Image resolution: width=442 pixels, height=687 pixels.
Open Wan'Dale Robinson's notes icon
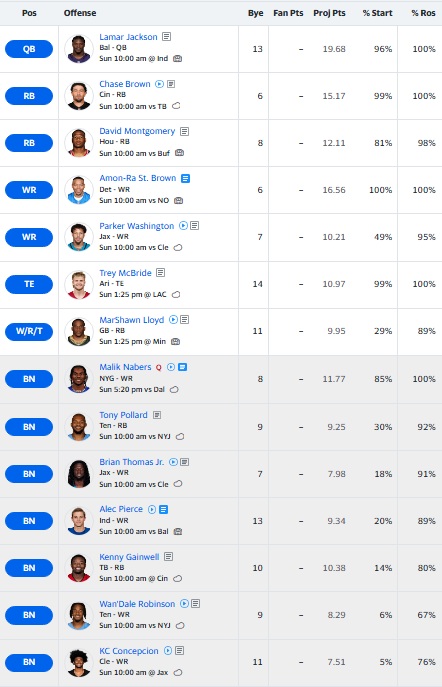tap(196, 604)
